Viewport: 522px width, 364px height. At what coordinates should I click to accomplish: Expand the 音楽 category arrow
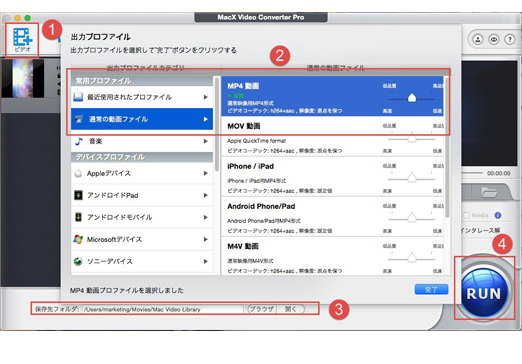coord(206,141)
